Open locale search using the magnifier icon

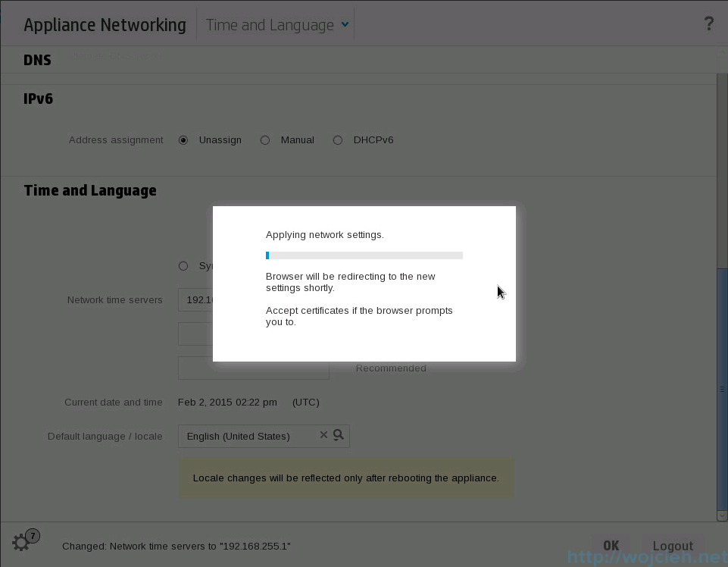click(x=339, y=435)
